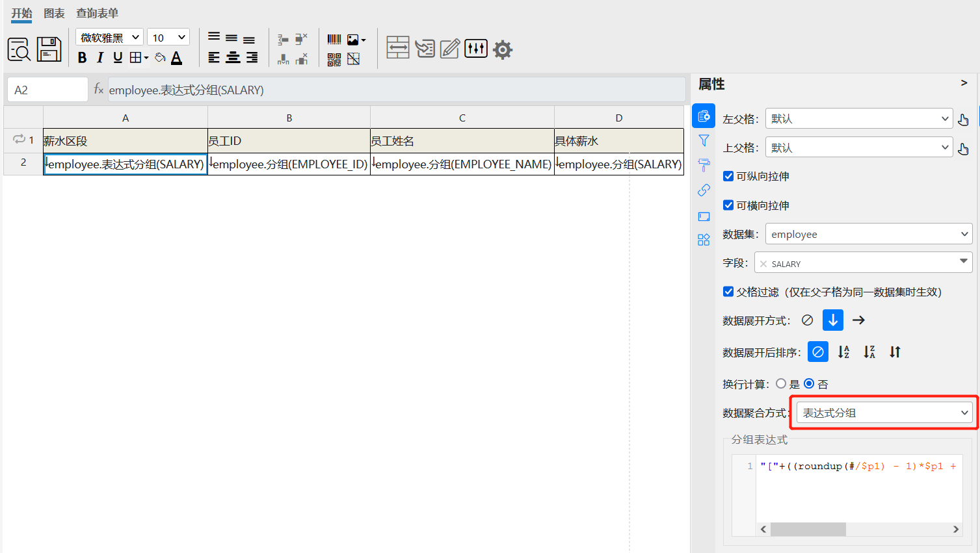Open style paint roller sidebar tab
Image resolution: width=980 pixels, height=553 pixels.
click(704, 165)
